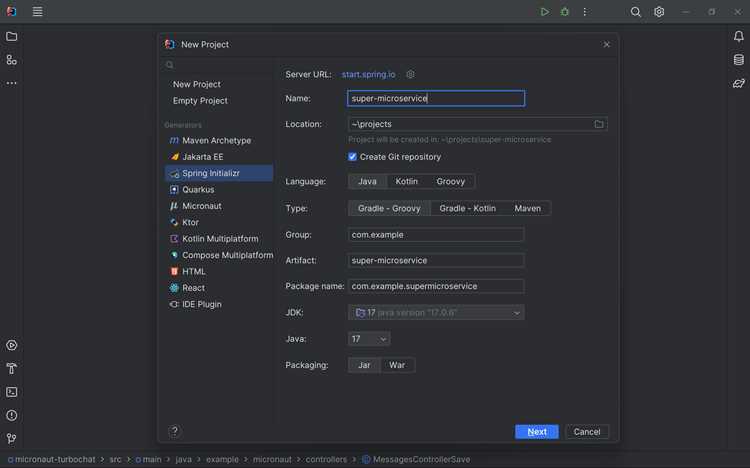Screen dimensions: 750x468
Task: Start debugging with the bug icon
Action: point(564,12)
